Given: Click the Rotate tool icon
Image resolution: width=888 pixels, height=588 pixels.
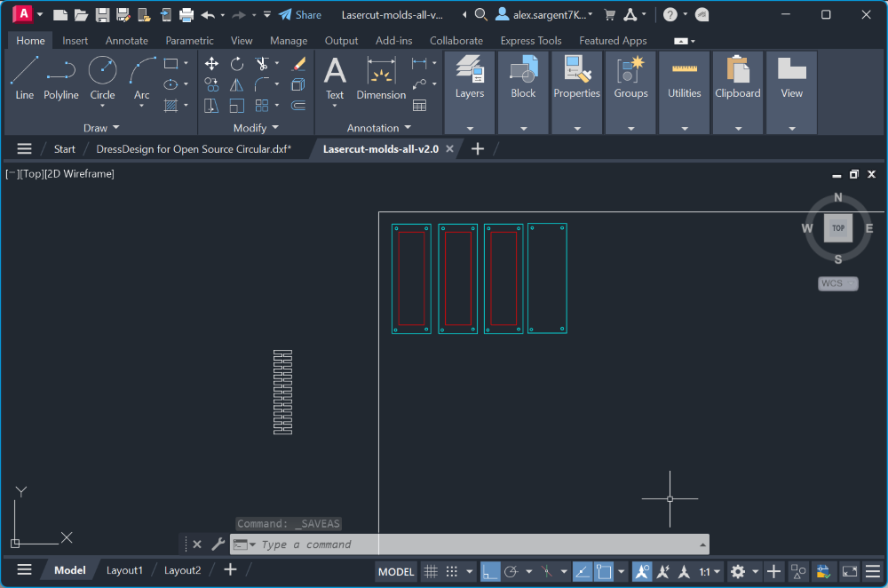Looking at the screenshot, I should pyautogui.click(x=237, y=64).
